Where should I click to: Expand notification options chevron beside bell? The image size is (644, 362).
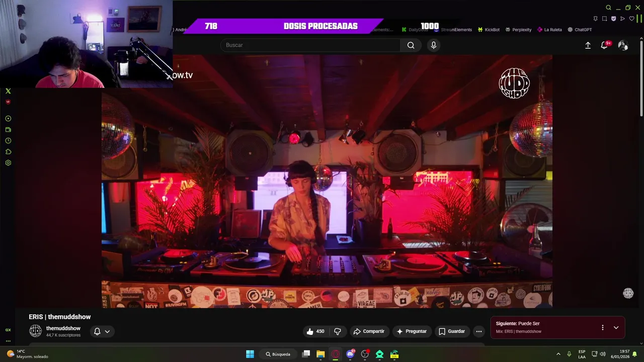tap(107, 331)
